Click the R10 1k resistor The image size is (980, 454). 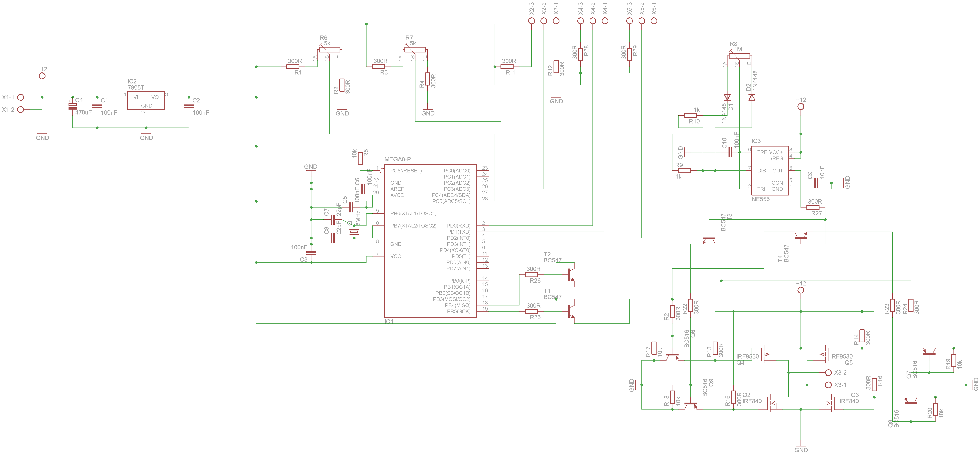[x=691, y=115]
